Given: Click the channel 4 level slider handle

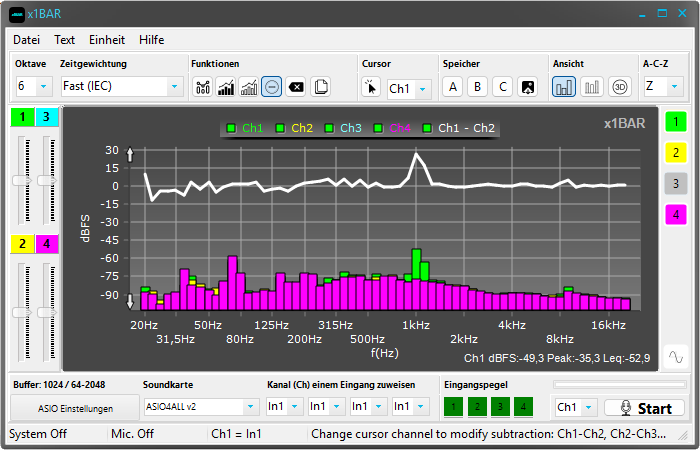Looking at the screenshot, I should [x=47, y=312].
